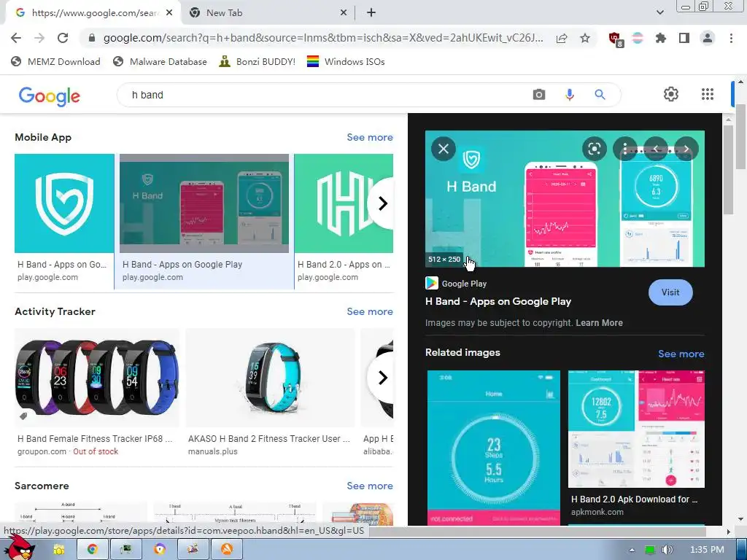Open the Extensions puzzle menu
This screenshot has width=747, height=560.
pyautogui.click(x=661, y=38)
